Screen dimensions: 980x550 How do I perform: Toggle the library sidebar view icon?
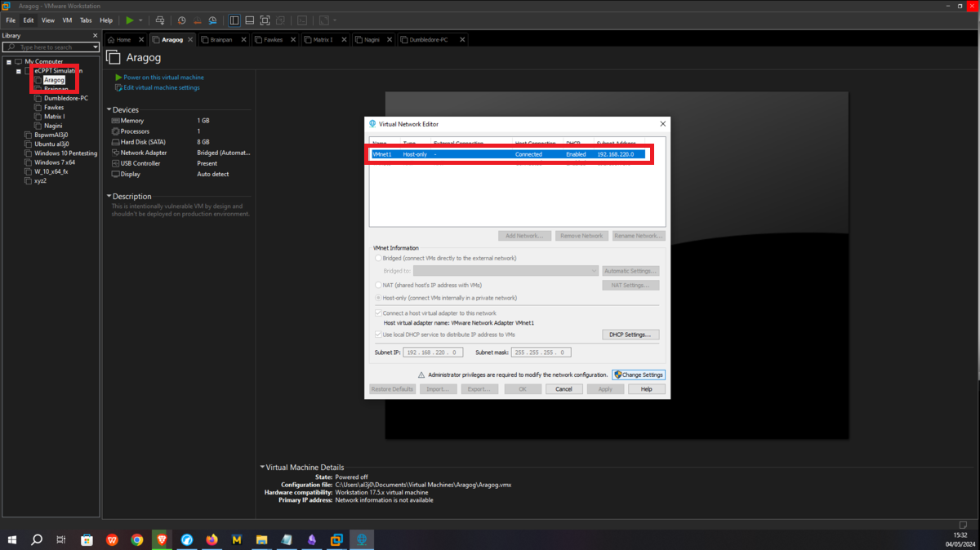pos(234,20)
